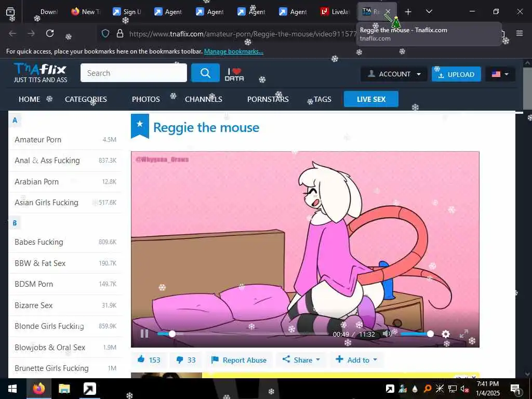Click the Reggie the mouse title
Viewport: 532px width, 399px height.
click(206, 128)
